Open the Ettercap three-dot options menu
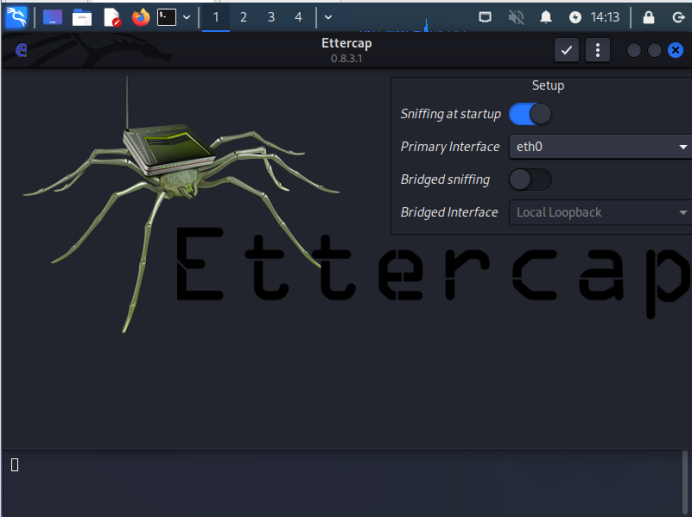The width and height of the screenshot is (692, 518). point(598,50)
